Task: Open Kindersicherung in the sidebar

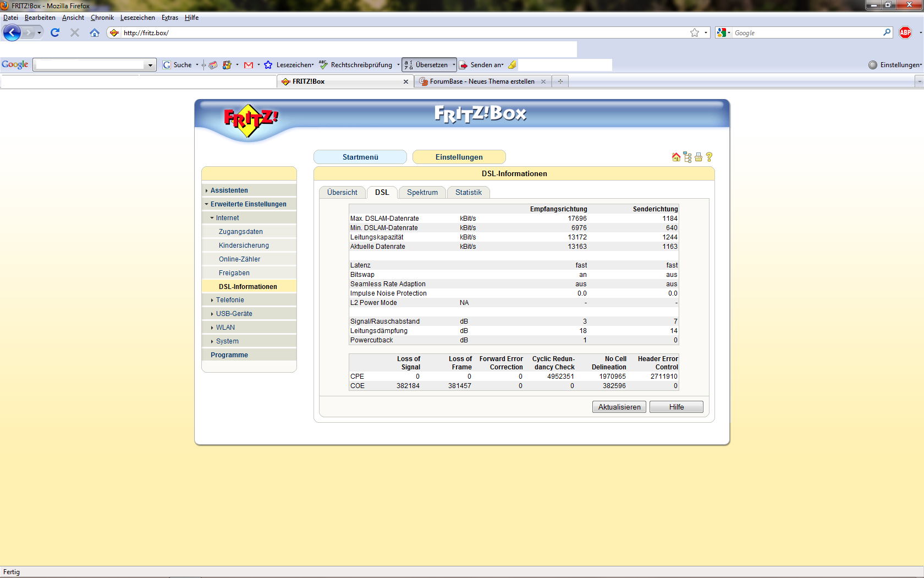Action: [x=244, y=246]
